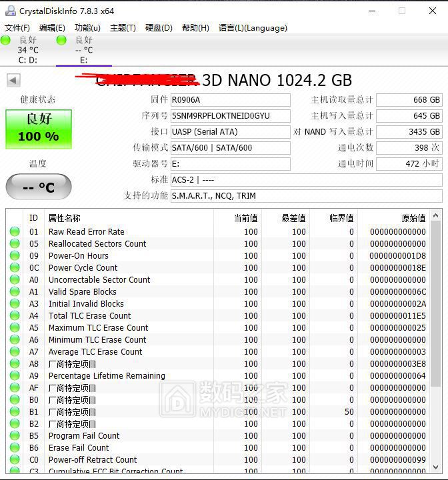Screen dimensions: 448x480
Task: Open the 编辑(E) menu
Action: pyautogui.click(x=52, y=28)
